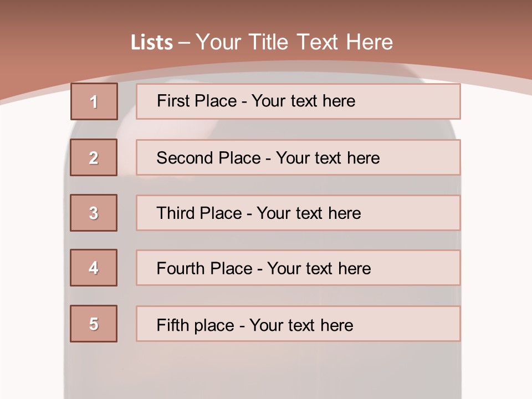Click the word 'Fifth' in the list
532x399 pixels.
point(173,325)
